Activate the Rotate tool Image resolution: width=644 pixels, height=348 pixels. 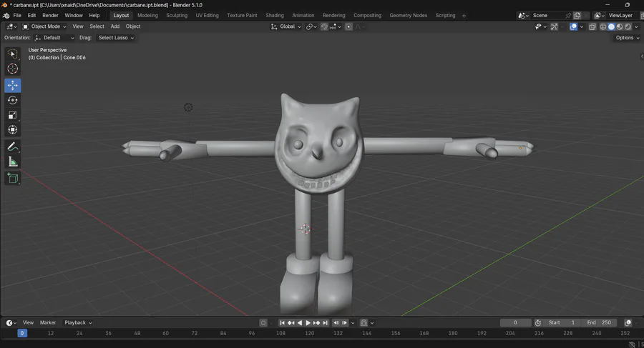point(13,100)
